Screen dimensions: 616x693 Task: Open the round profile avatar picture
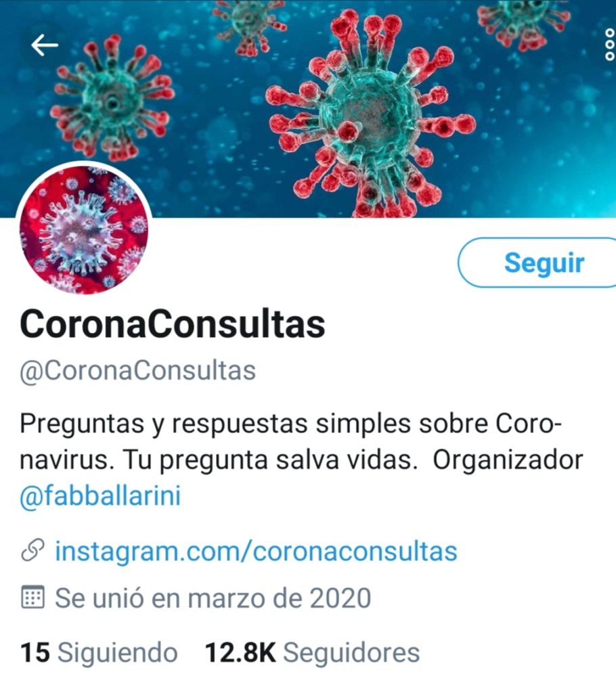pyautogui.click(x=84, y=229)
